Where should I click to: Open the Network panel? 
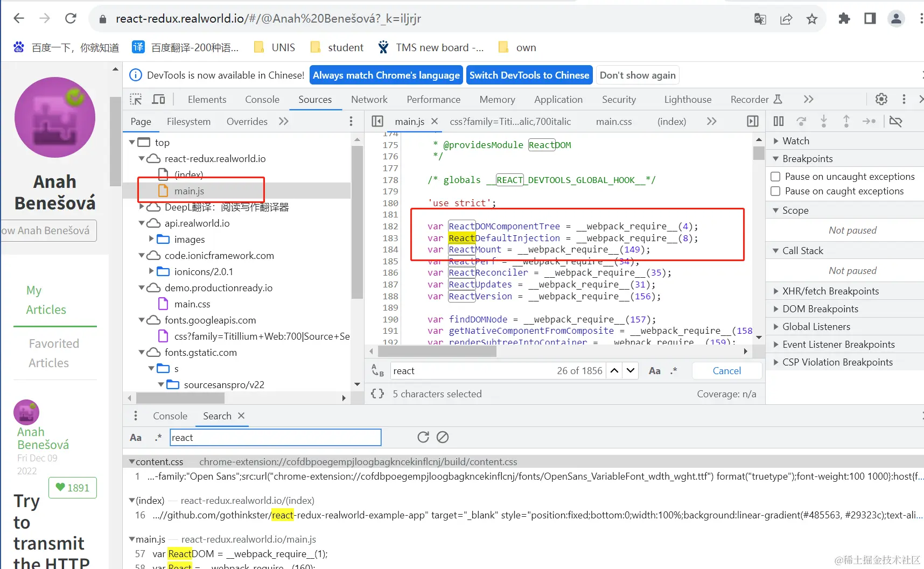[369, 99]
